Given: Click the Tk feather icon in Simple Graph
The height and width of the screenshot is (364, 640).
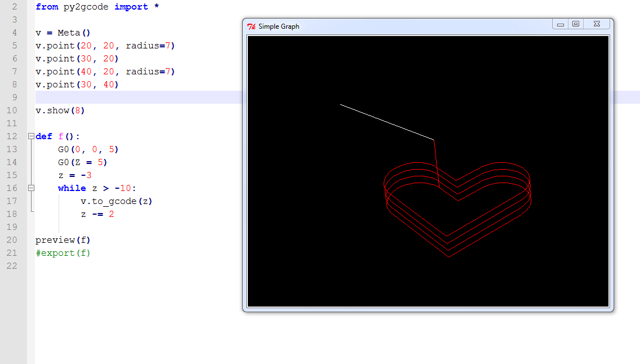Looking at the screenshot, I should click(x=251, y=26).
